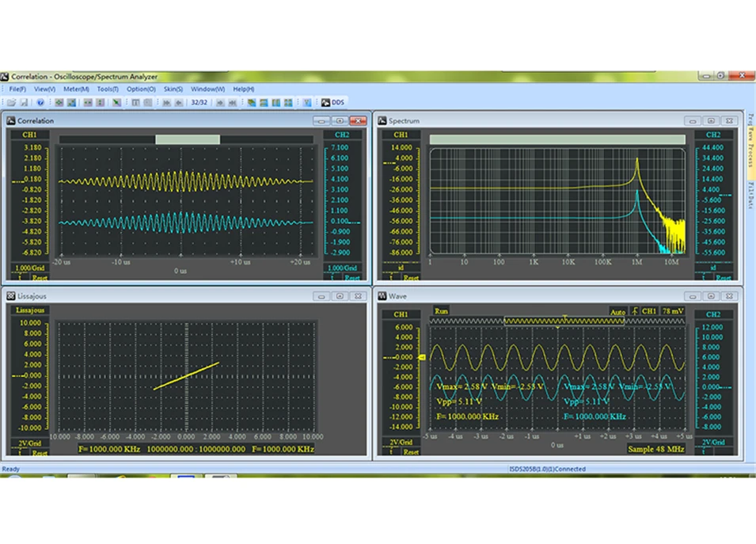The width and height of the screenshot is (756, 544).
Task: Toggle CH1 label in Correlation window
Action: coord(29,135)
